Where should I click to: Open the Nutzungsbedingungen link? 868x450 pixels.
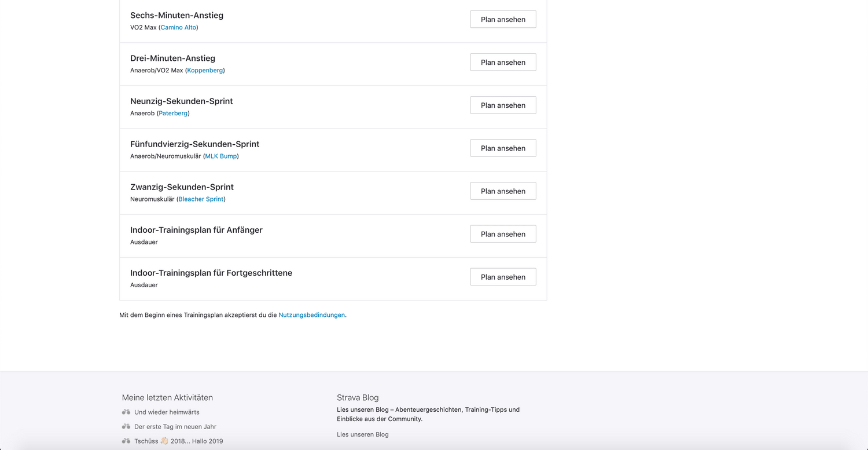point(311,315)
